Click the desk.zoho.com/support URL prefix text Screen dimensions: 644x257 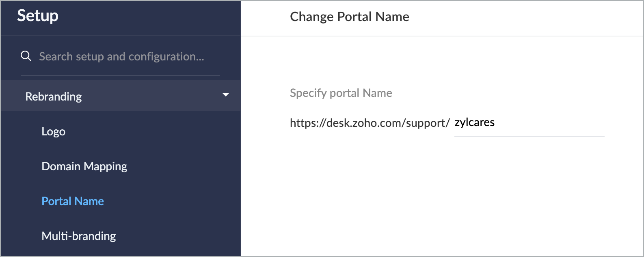(x=370, y=123)
